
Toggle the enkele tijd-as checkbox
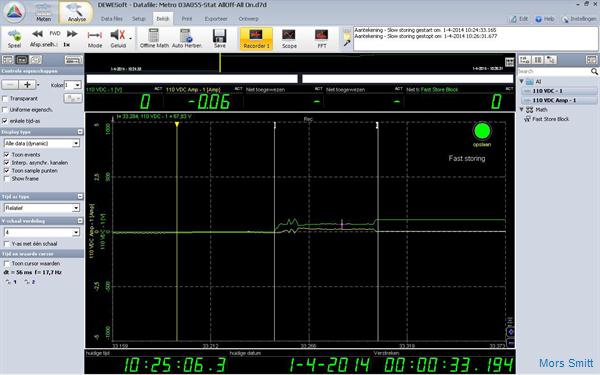5,121
